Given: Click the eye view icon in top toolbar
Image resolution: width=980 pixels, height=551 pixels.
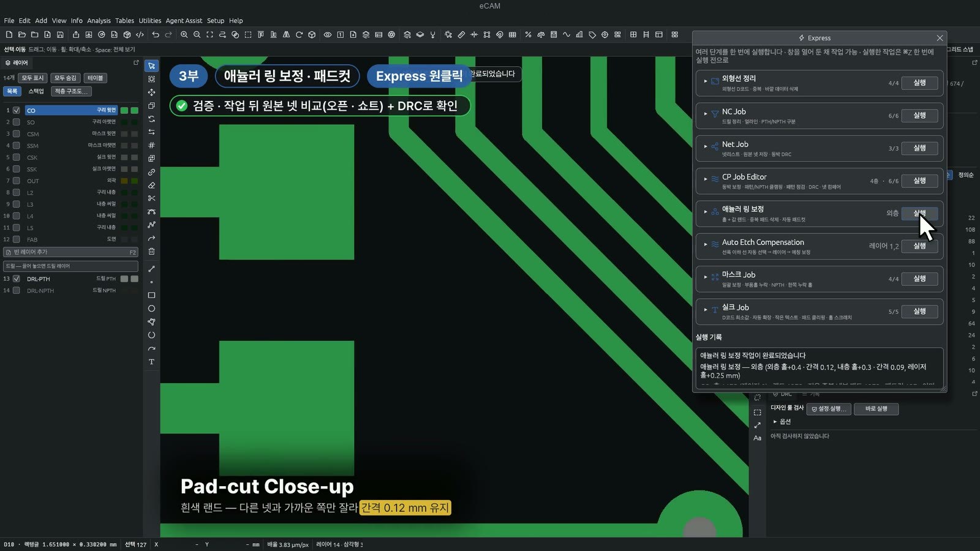Looking at the screenshot, I should (328, 35).
